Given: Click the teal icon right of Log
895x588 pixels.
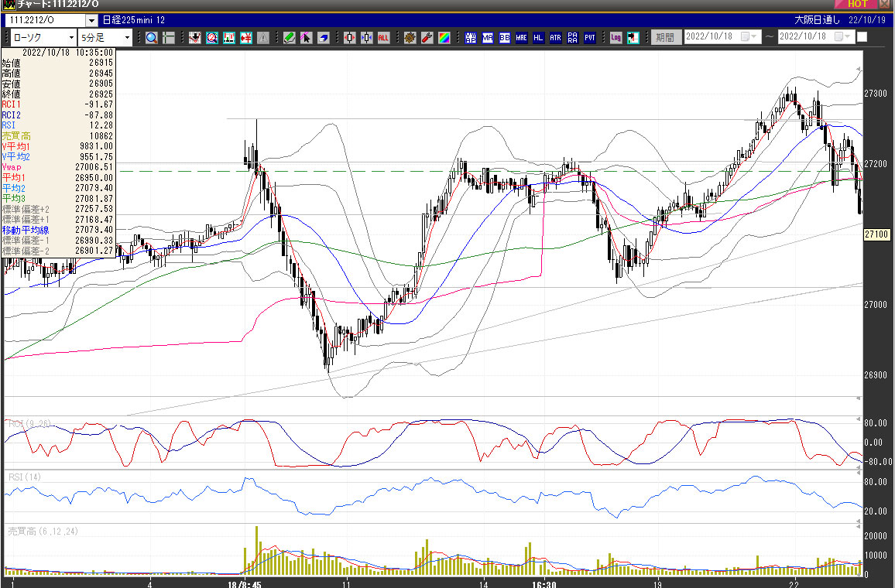Looking at the screenshot, I should [633, 38].
